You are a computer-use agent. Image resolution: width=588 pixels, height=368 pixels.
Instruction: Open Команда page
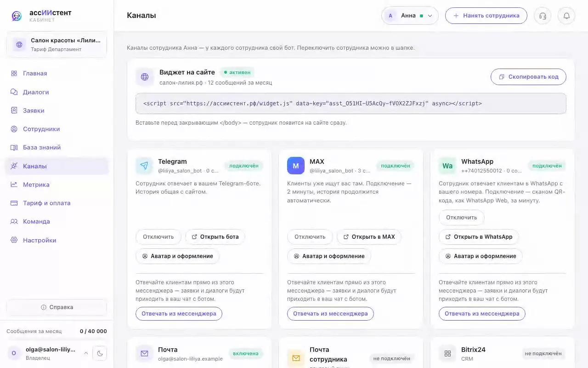point(57,221)
